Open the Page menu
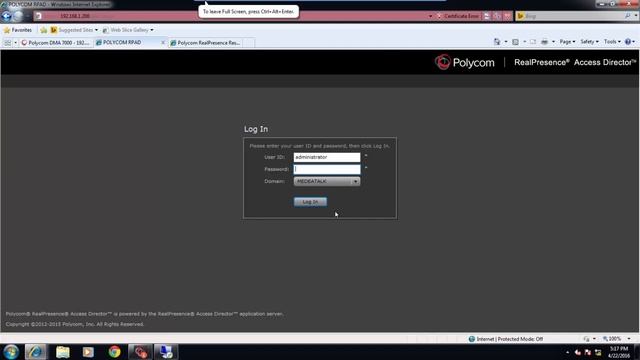This screenshot has height=360, width=640. (567, 42)
